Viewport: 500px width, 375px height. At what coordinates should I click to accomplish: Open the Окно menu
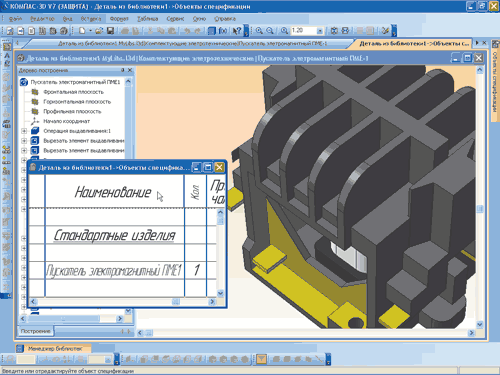199,19
